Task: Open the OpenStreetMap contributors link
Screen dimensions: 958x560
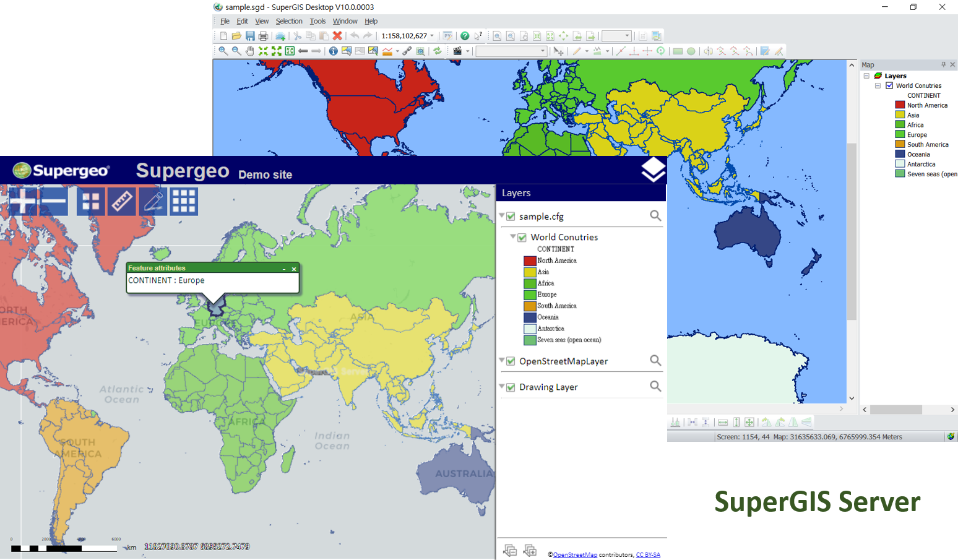Action: pos(575,555)
